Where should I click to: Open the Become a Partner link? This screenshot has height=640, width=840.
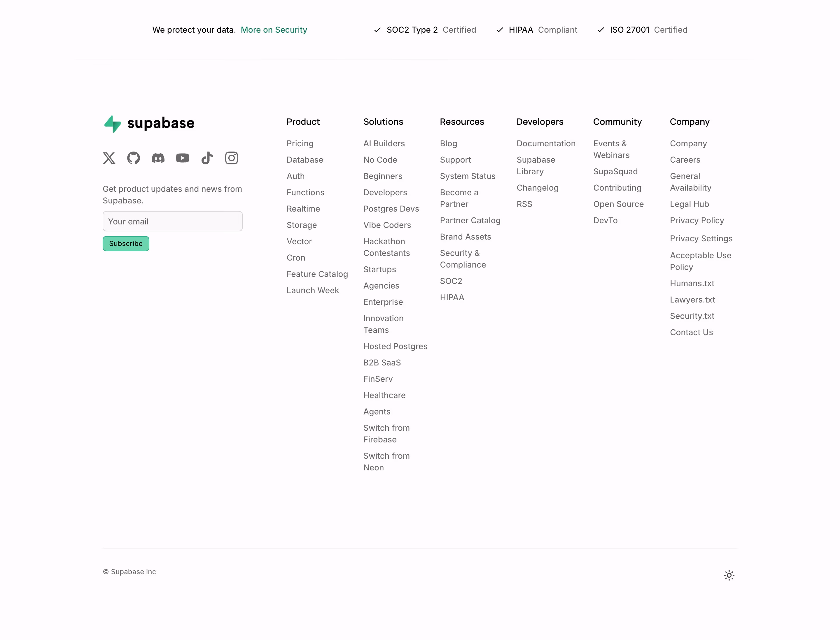(x=459, y=198)
